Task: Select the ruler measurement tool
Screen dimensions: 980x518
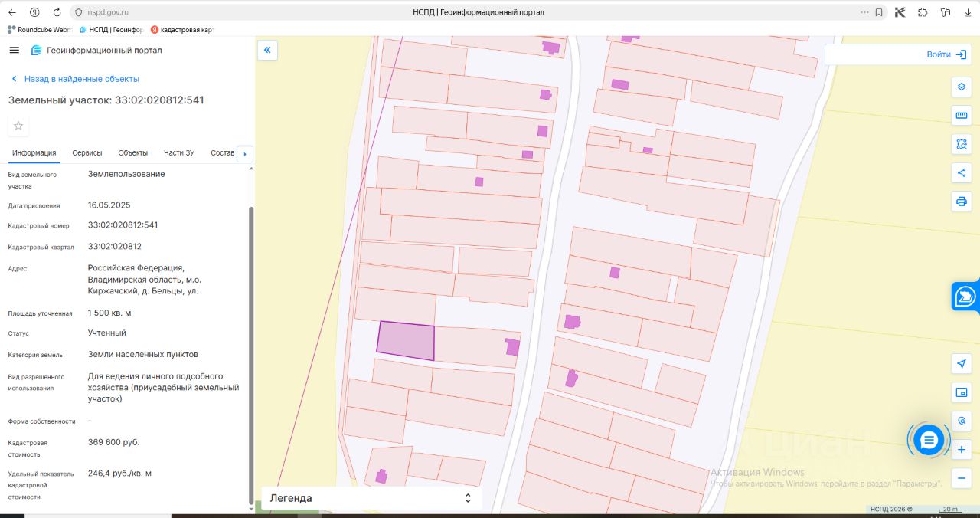Action: click(x=962, y=116)
